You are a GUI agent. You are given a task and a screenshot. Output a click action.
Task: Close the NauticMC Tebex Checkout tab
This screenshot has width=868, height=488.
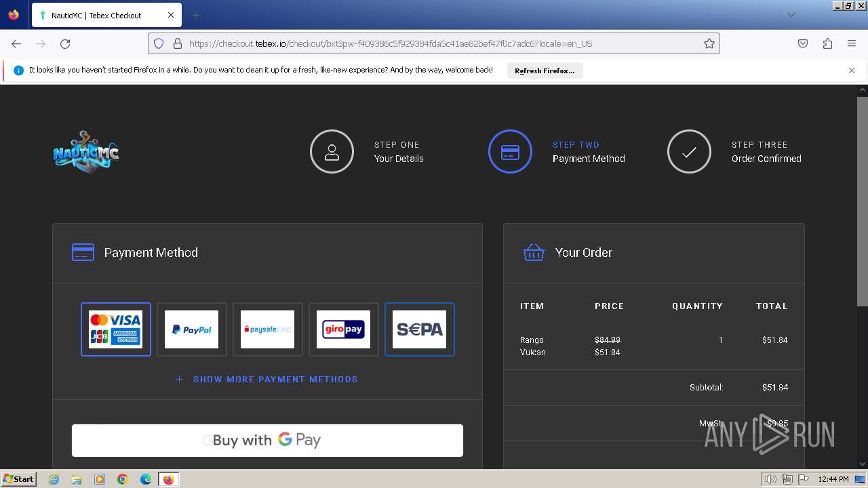(x=171, y=15)
